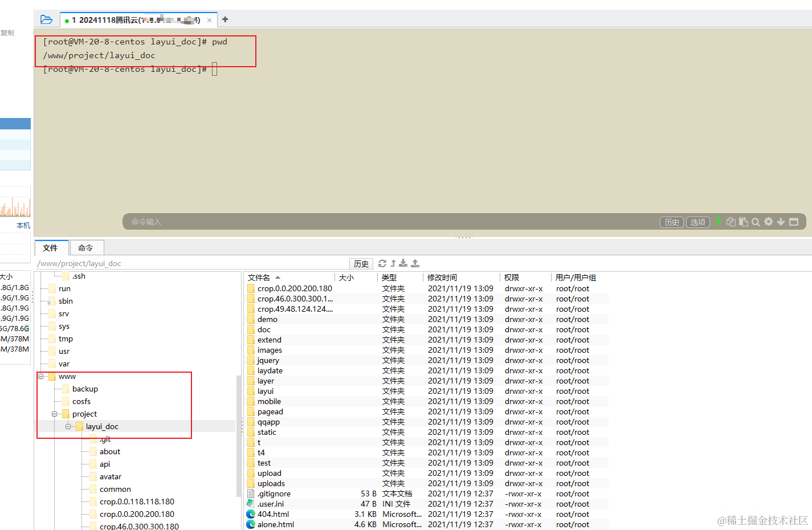812x530 pixels.
Task: Select the .git folder in tree
Action: click(105, 439)
